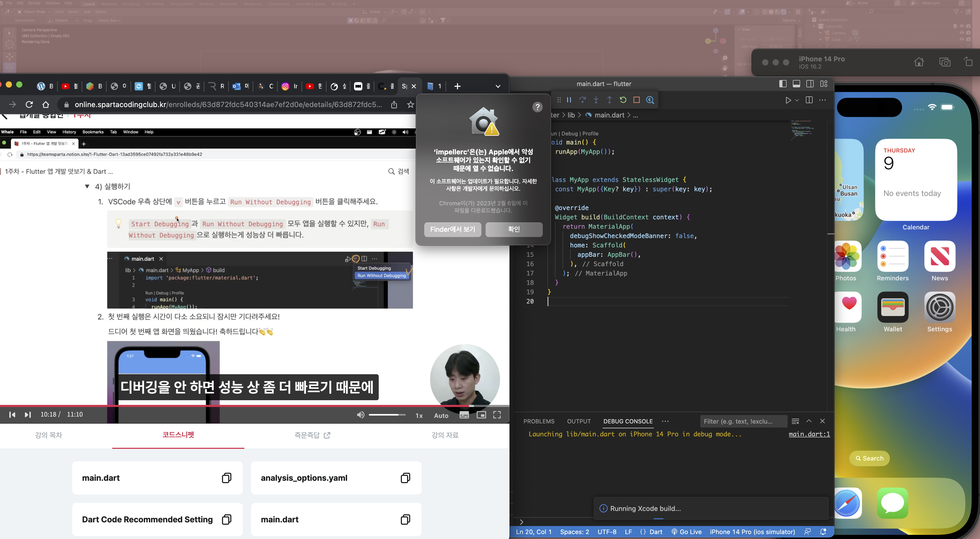Copy the analysis_options.yaml snippet
Image resolution: width=980 pixels, height=539 pixels.
coord(406,478)
